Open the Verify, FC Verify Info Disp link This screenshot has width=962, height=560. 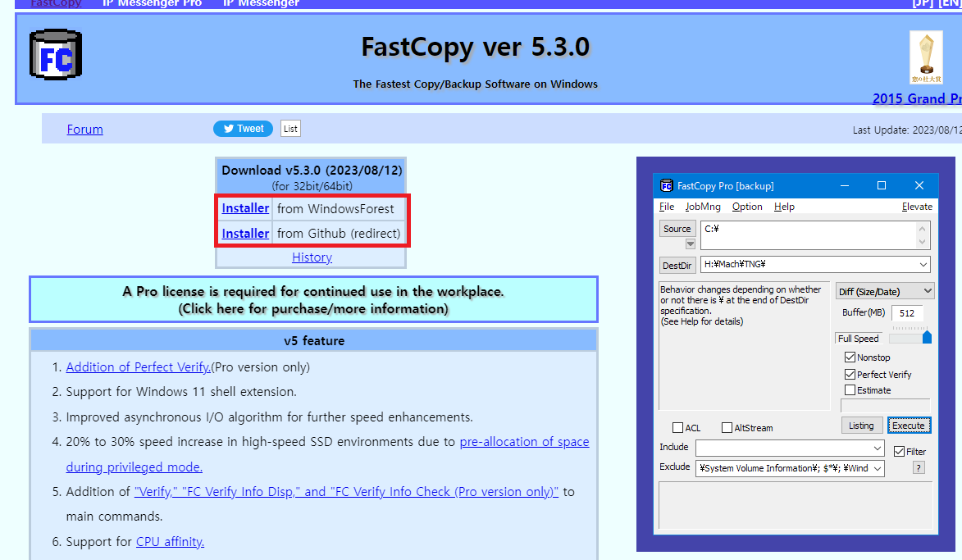[347, 492]
